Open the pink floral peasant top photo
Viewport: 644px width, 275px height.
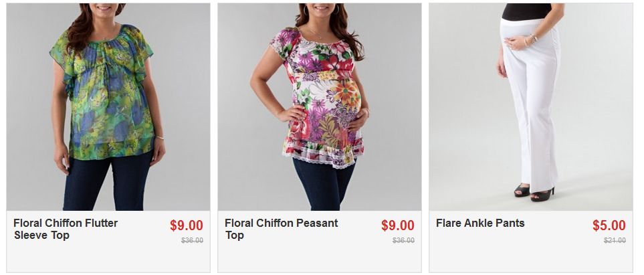pos(319,107)
